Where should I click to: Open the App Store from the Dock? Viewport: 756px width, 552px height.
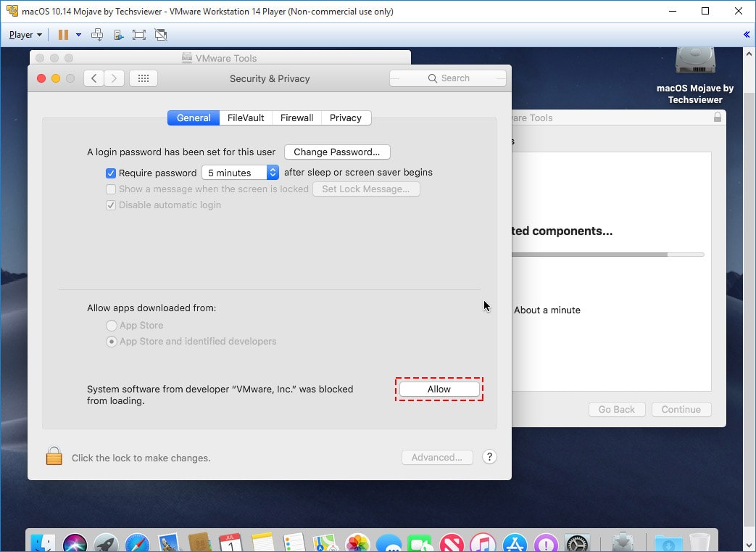pyautogui.click(x=514, y=543)
